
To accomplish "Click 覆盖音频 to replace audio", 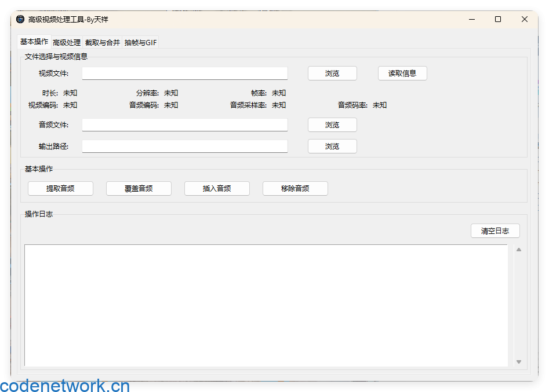I will [x=139, y=188].
